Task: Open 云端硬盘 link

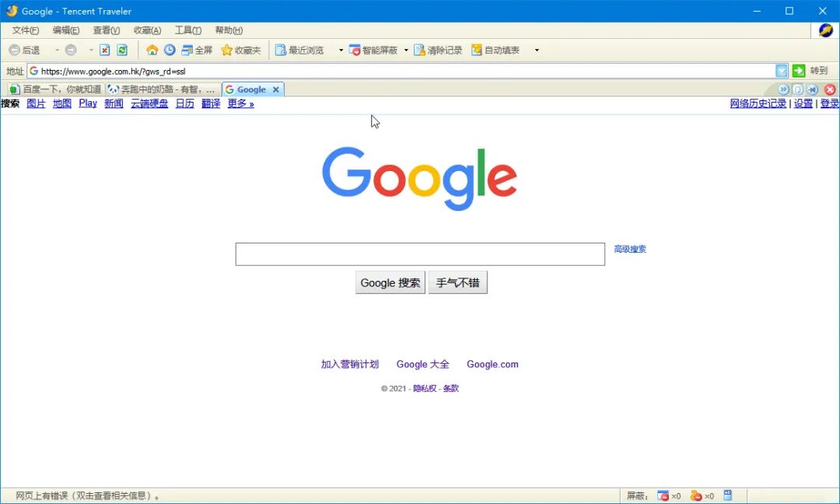Action: [x=149, y=103]
